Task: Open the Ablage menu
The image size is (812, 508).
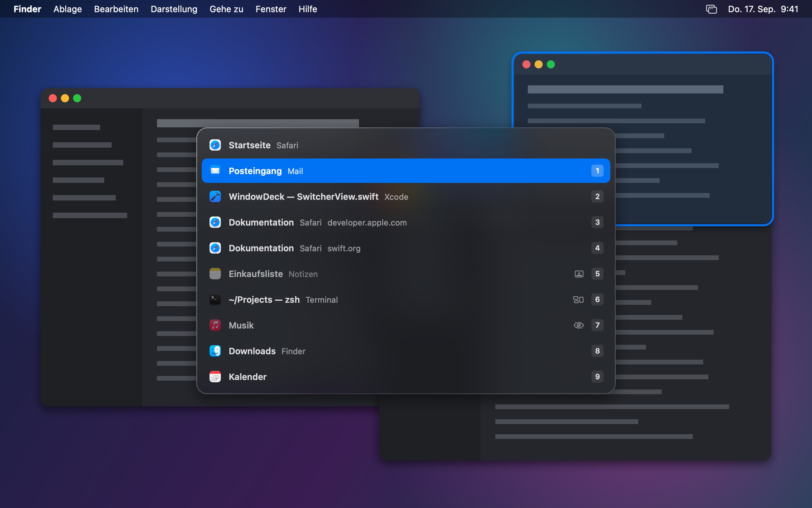Action: coord(68,9)
